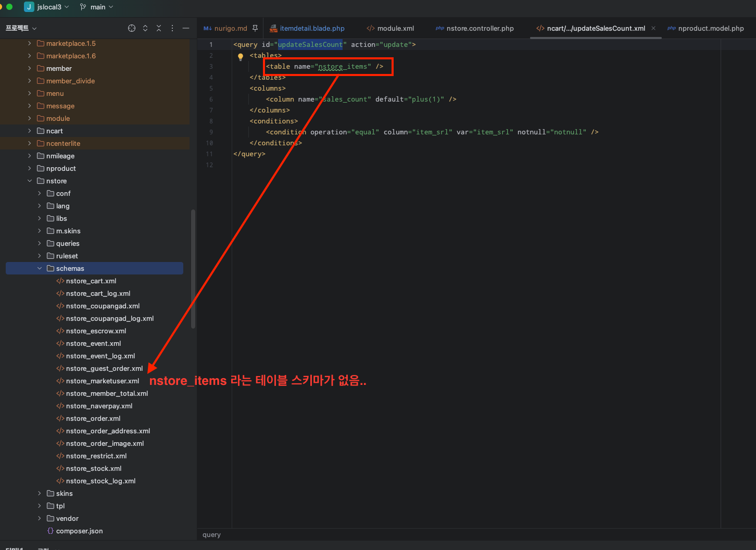Open nstore_stock_log.xml file
Screen dimensions: 756x550
coord(96,481)
